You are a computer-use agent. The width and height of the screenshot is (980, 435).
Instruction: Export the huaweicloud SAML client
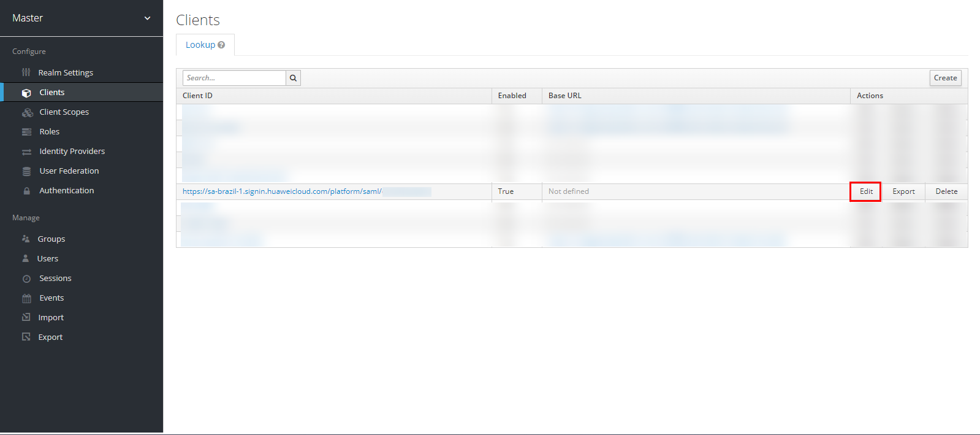(903, 191)
